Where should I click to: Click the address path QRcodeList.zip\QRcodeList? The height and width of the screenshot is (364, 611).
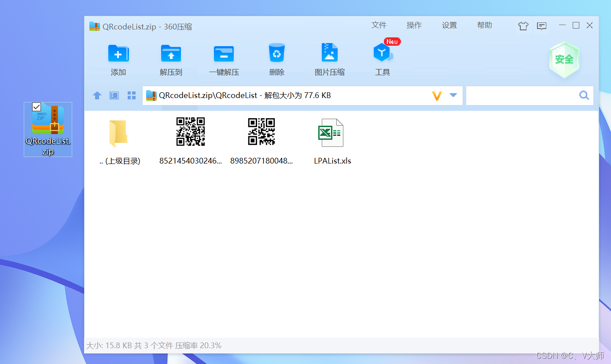(208, 95)
